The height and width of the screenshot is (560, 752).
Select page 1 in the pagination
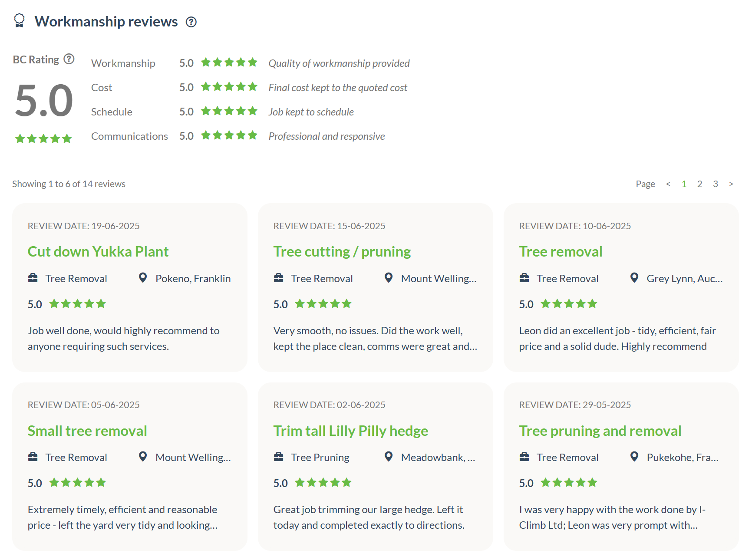pyautogui.click(x=684, y=184)
